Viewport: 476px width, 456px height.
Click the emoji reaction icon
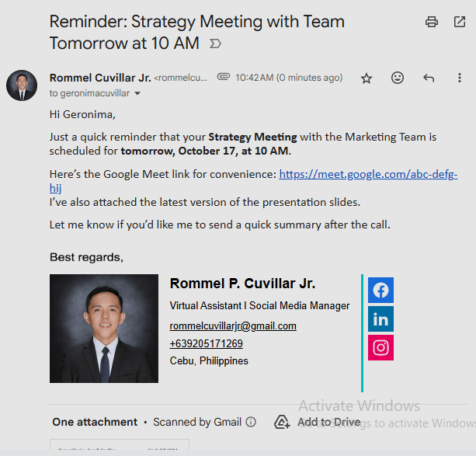click(398, 78)
